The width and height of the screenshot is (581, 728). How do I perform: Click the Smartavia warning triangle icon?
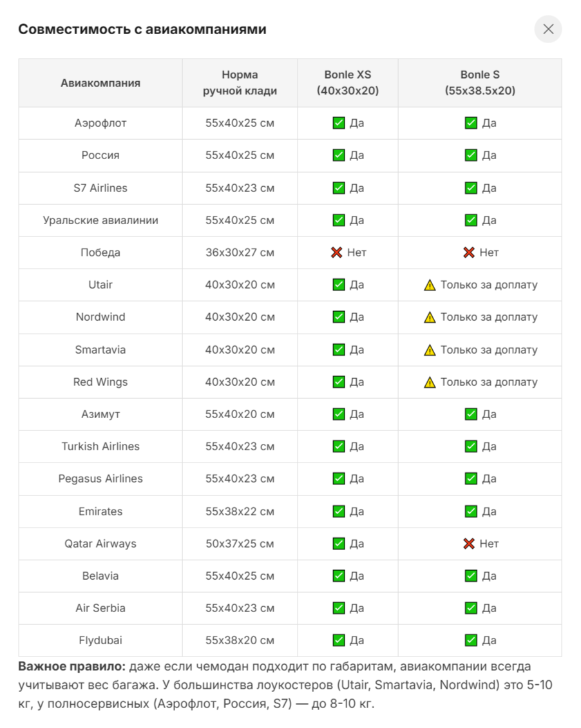430,350
